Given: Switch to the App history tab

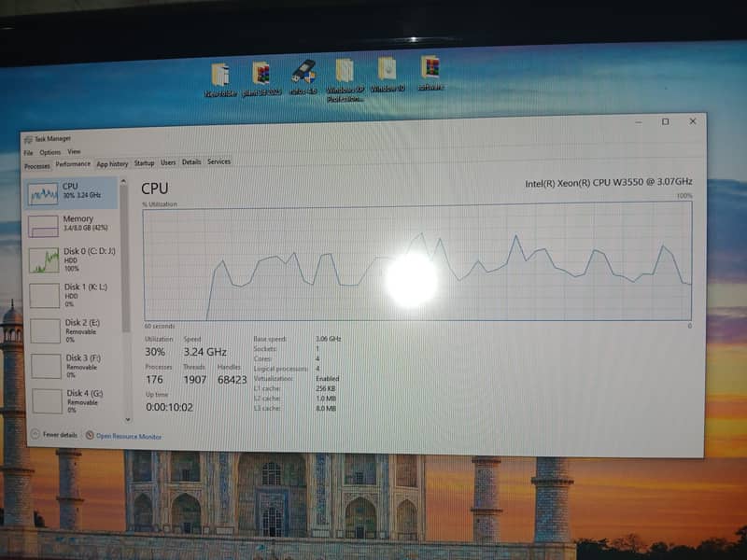Looking at the screenshot, I should click(x=112, y=164).
